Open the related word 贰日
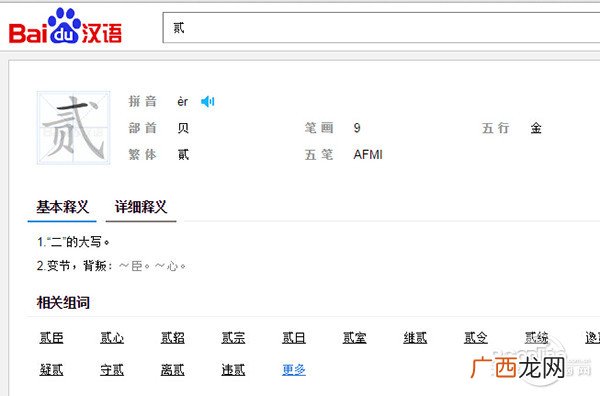This screenshot has width=600, height=396. click(293, 338)
